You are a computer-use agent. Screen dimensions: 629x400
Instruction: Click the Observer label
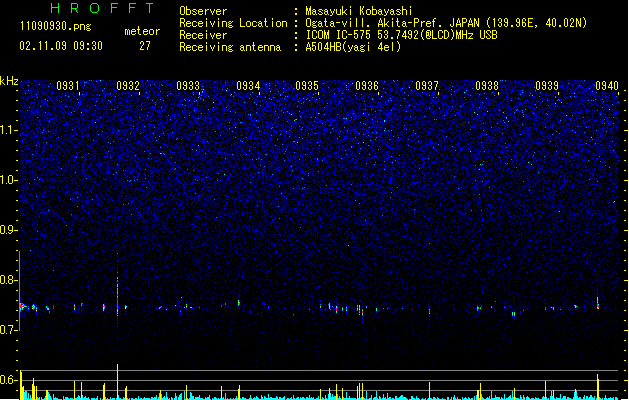coord(203,11)
